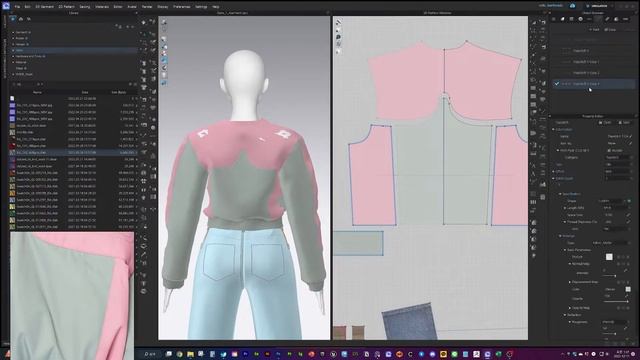
Task: Select the denim pocket pattern piece
Action: click(x=409, y=321)
